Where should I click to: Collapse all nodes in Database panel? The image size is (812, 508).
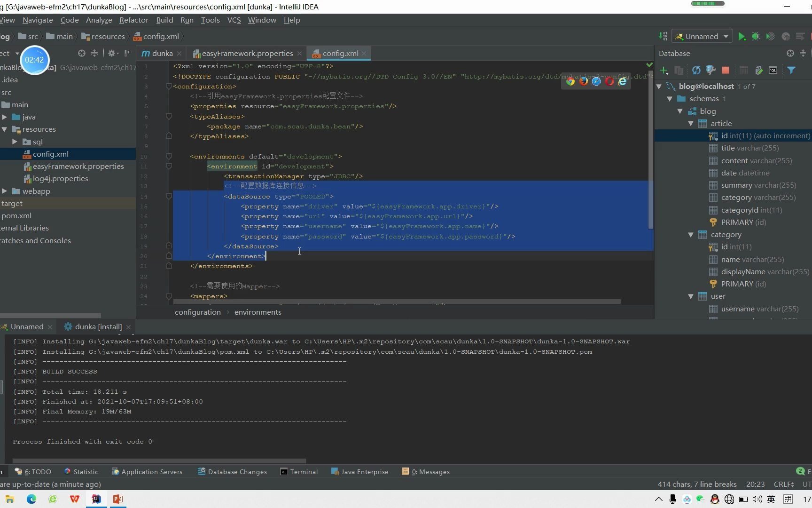(803, 54)
